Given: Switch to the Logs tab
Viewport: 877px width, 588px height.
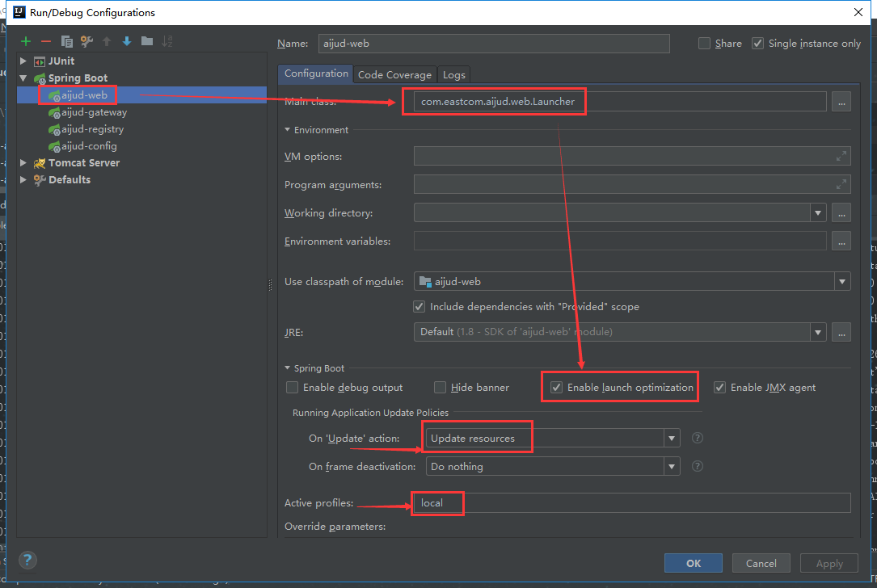Looking at the screenshot, I should coord(454,75).
